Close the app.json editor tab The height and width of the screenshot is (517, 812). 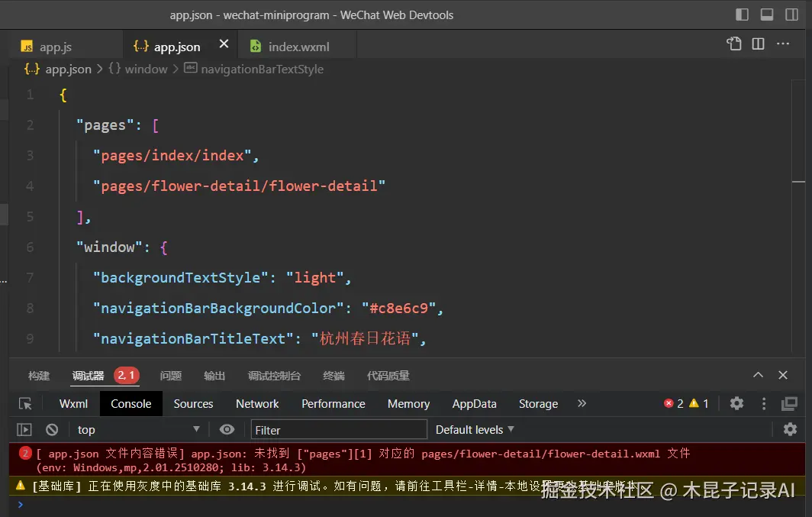(x=224, y=44)
